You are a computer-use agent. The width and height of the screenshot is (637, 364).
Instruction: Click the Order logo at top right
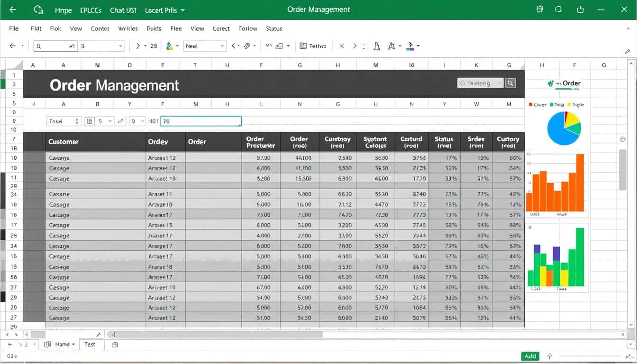564,84
